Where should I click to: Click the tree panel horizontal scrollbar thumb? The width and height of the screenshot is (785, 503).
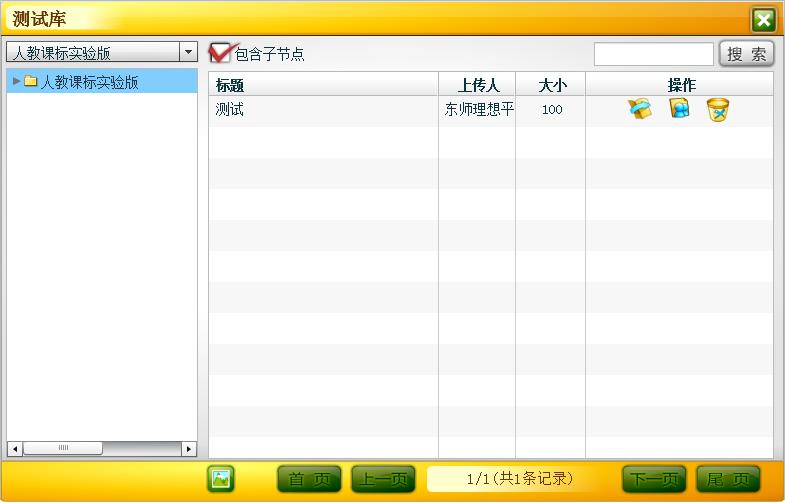point(62,448)
